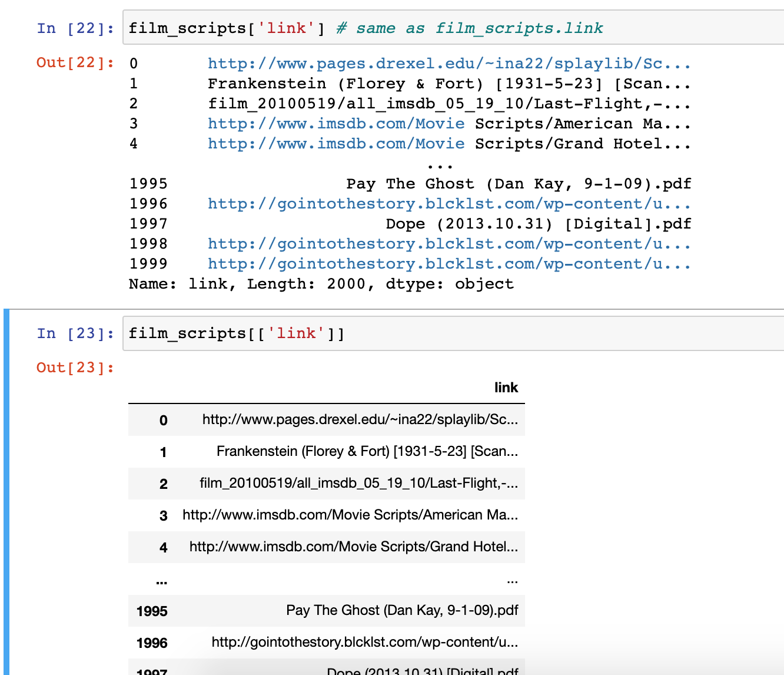
Task: Click 'Dope (2013.10.31) [Digital].pdf' in Out[22]
Action: [x=539, y=224]
